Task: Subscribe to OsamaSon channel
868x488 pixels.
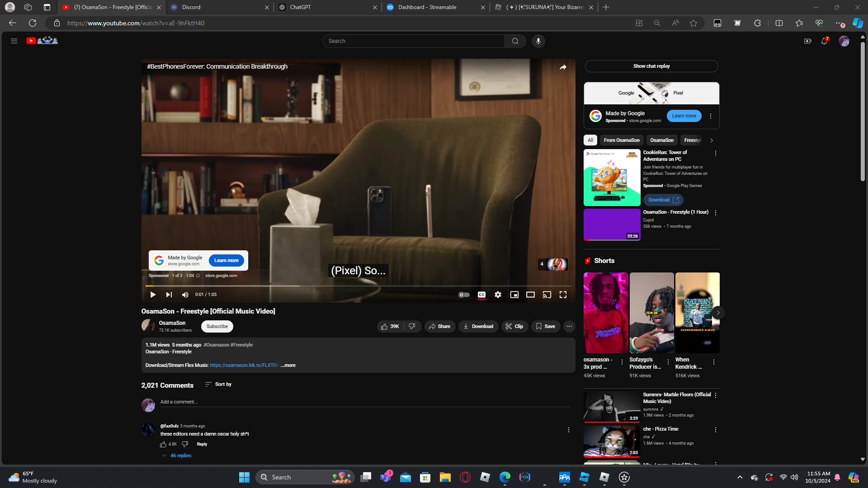Action: coord(217,326)
